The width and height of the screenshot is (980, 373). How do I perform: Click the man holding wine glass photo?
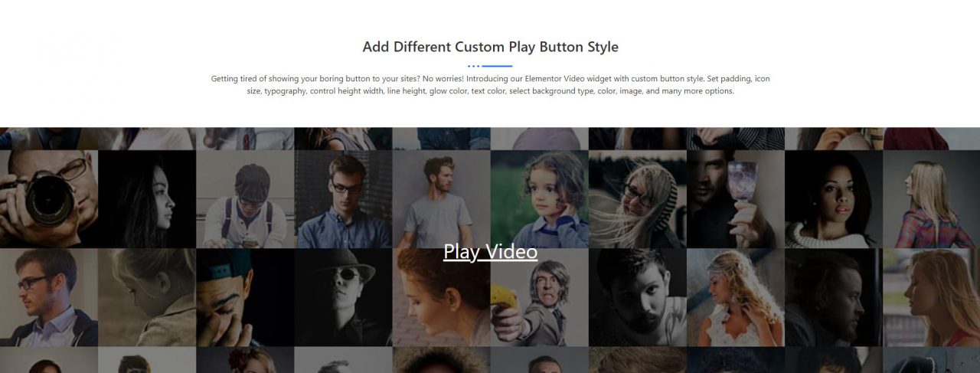735,198
